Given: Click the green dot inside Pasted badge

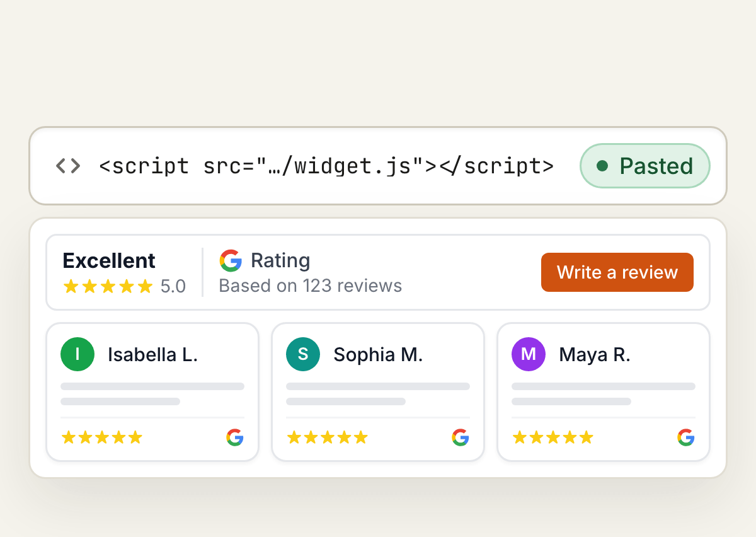Looking at the screenshot, I should [602, 166].
